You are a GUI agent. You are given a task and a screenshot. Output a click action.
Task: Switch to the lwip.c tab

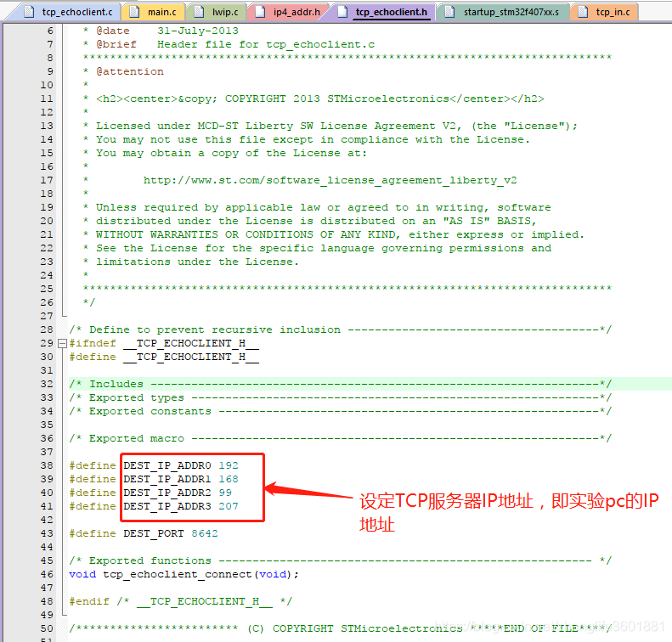coord(217,12)
